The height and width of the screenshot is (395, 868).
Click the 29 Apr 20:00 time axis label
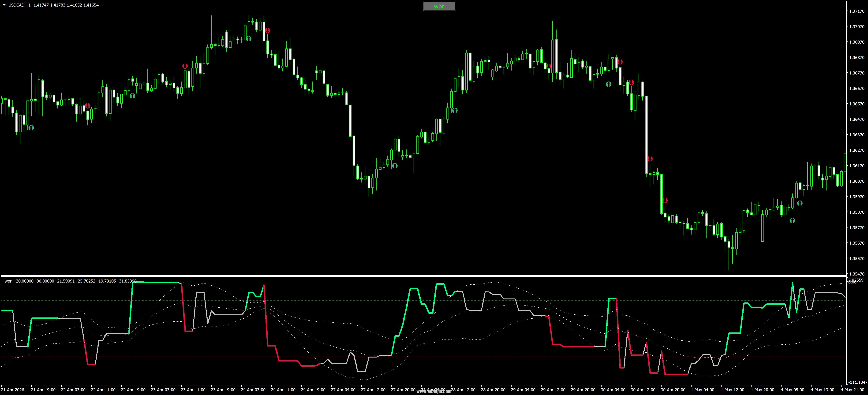[583, 390]
